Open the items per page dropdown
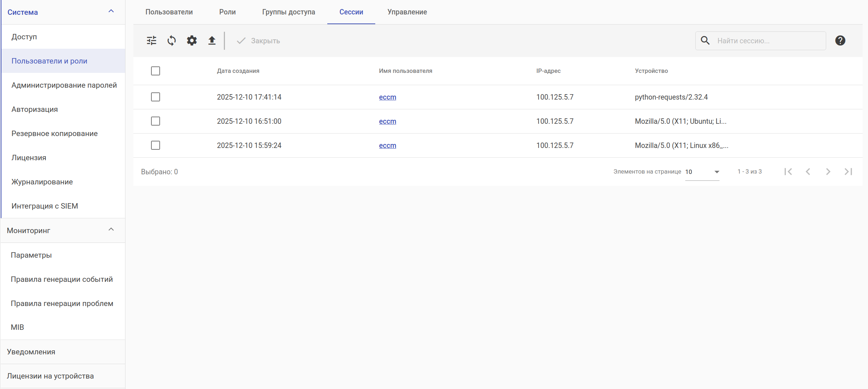Viewport: 868px width, 389px height. [x=702, y=172]
